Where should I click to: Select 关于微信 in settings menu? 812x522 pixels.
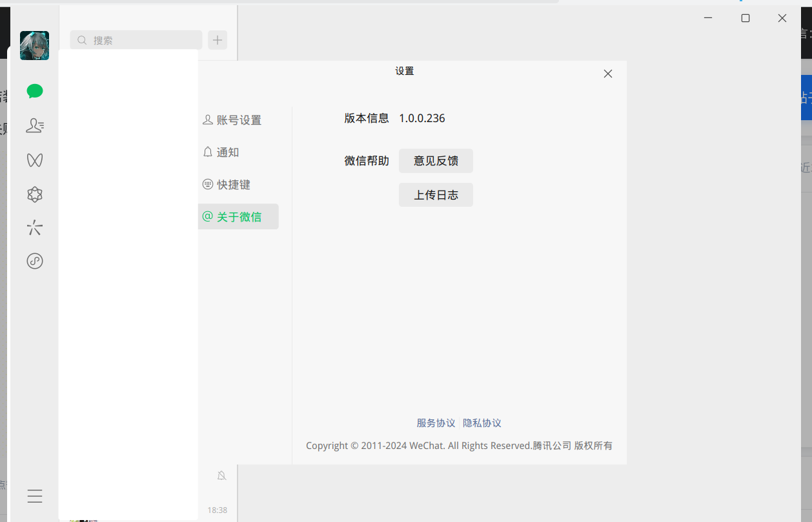click(x=238, y=216)
